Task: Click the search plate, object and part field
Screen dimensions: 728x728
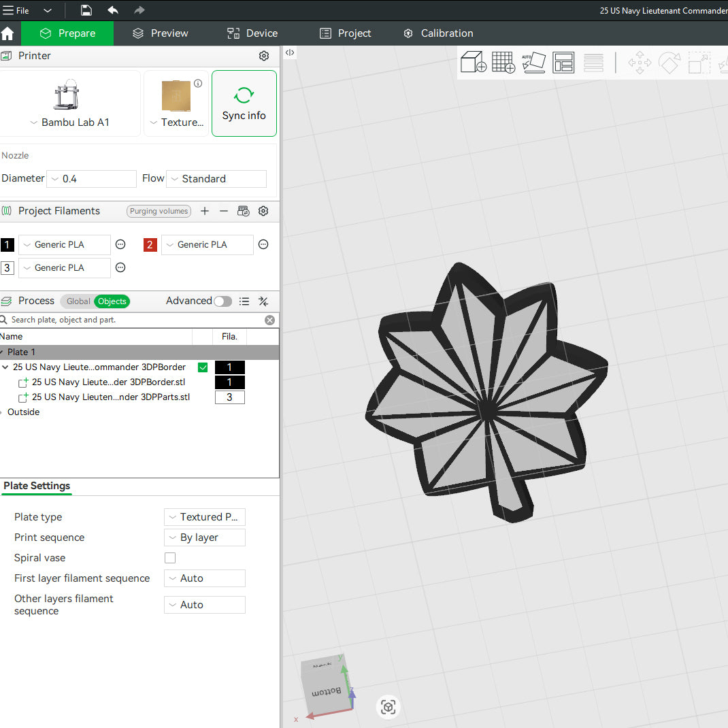Action: pos(135,320)
